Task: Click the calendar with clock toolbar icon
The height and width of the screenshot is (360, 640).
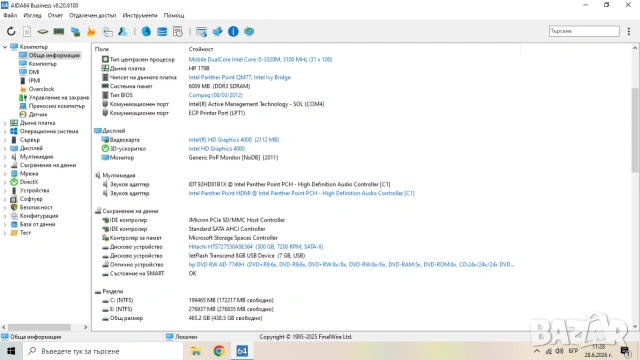Action: click(178, 31)
